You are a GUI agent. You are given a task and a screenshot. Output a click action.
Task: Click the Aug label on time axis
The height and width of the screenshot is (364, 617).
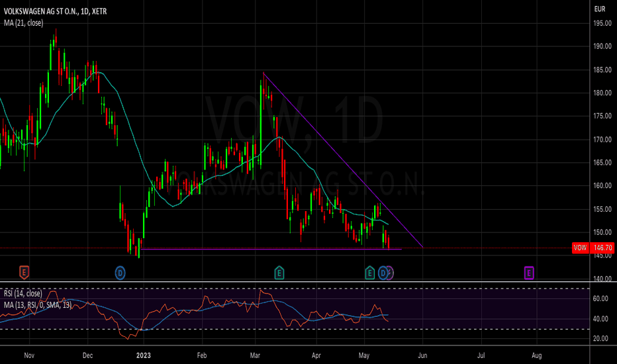(x=537, y=355)
